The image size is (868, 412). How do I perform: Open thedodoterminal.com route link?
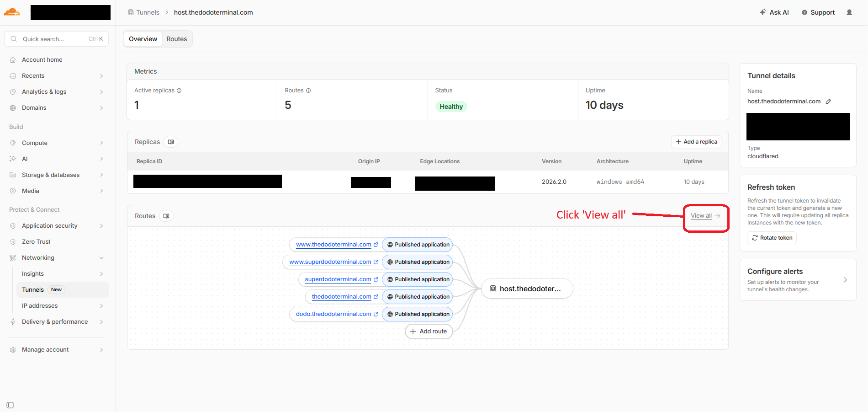(341, 297)
